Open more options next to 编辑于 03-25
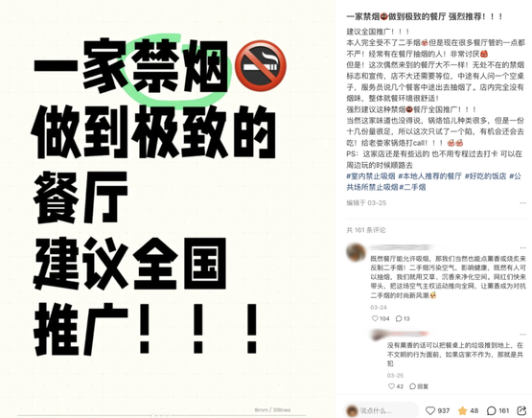532x418 pixels. 522,203
